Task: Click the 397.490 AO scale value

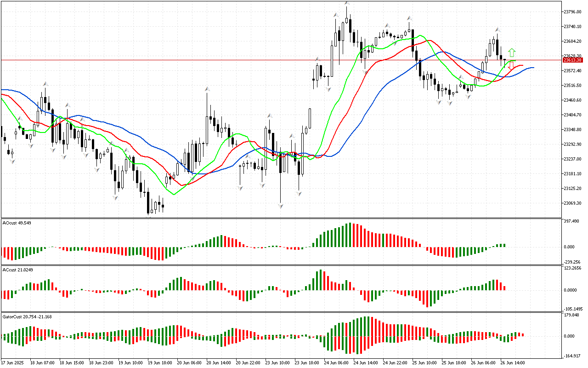Action: pyautogui.click(x=571, y=221)
